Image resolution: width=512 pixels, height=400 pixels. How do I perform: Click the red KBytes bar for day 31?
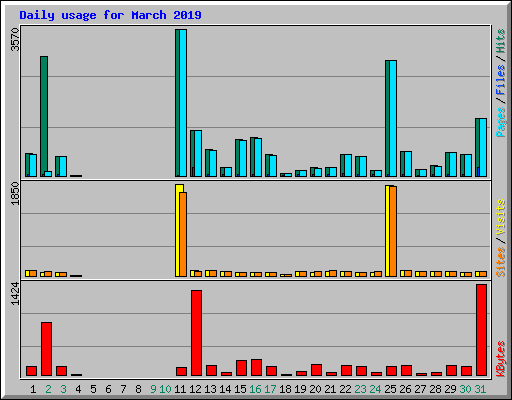pyautogui.click(x=481, y=330)
